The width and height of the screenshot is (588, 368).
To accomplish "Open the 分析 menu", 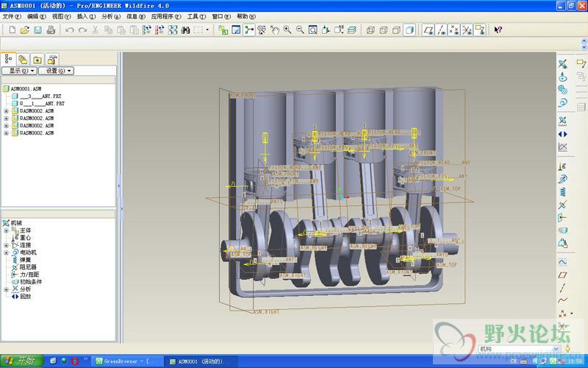I will pos(111,16).
